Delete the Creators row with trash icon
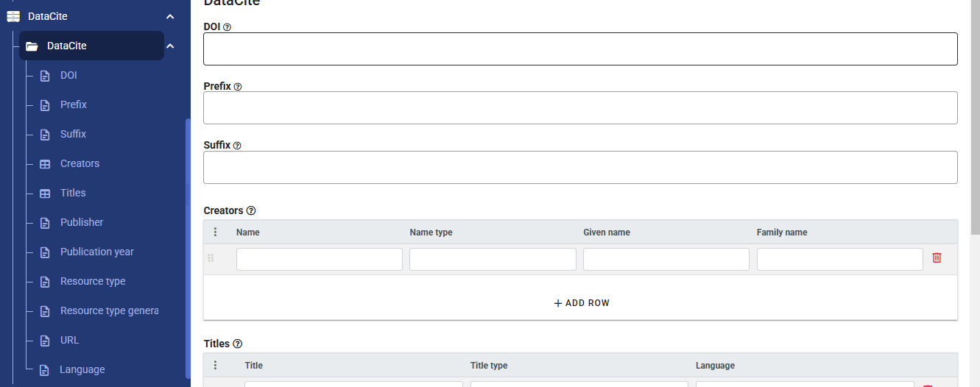 pyautogui.click(x=937, y=258)
